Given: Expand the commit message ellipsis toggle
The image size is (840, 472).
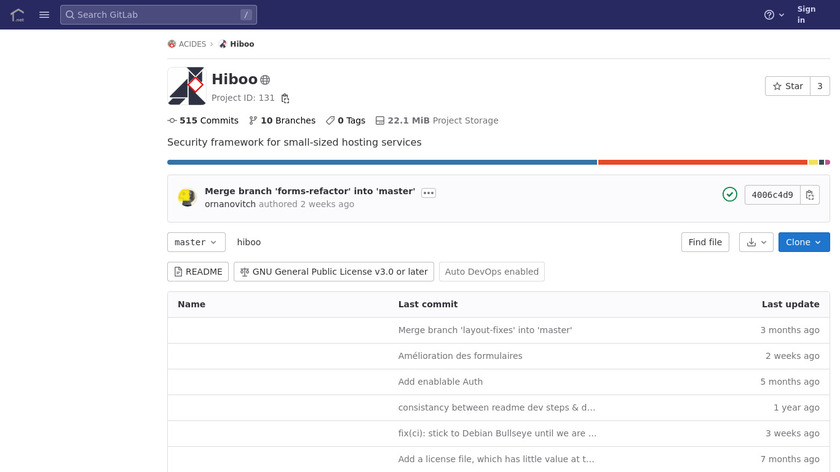Looking at the screenshot, I should coord(428,192).
